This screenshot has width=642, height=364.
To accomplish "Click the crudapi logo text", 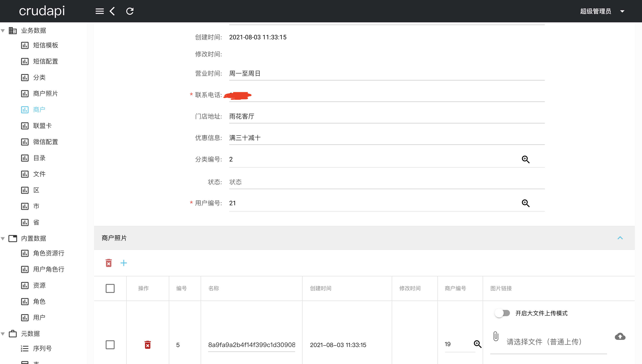I will tap(42, 11).
